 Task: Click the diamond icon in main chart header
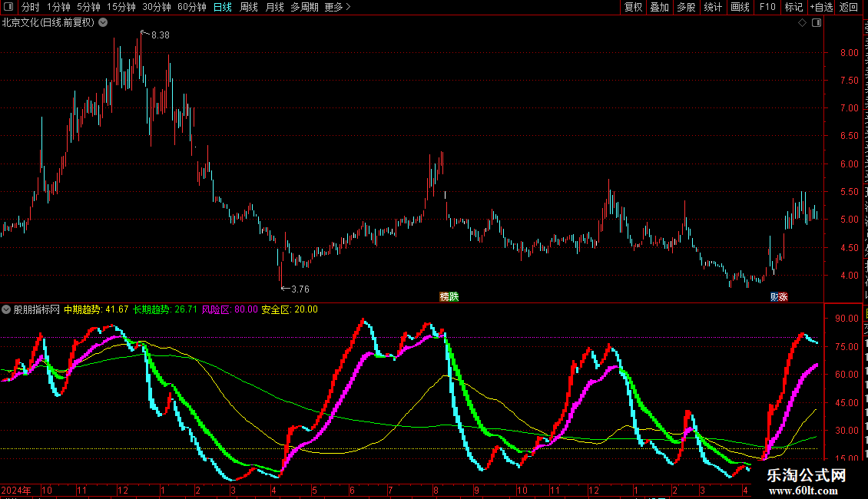[802, 23]
